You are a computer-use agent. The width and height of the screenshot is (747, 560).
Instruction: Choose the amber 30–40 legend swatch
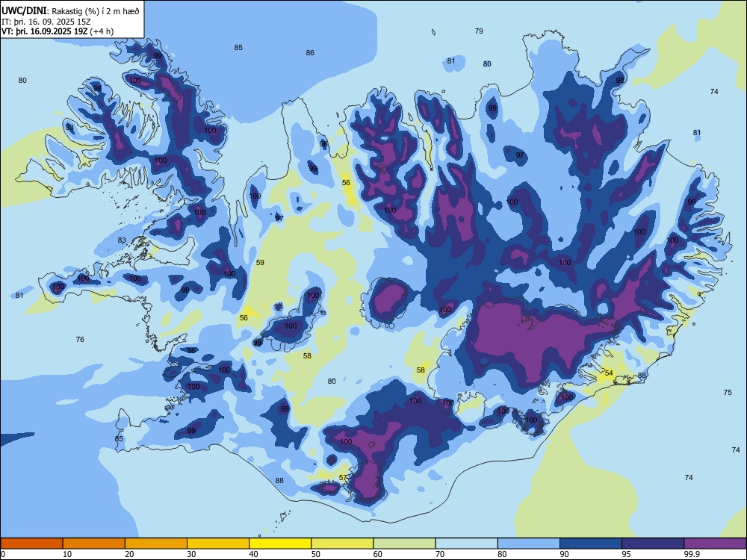point(218,544)
